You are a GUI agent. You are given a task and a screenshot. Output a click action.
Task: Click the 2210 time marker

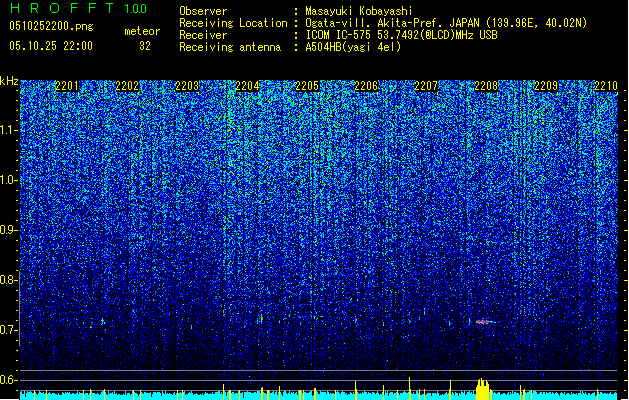coord(606,86)
